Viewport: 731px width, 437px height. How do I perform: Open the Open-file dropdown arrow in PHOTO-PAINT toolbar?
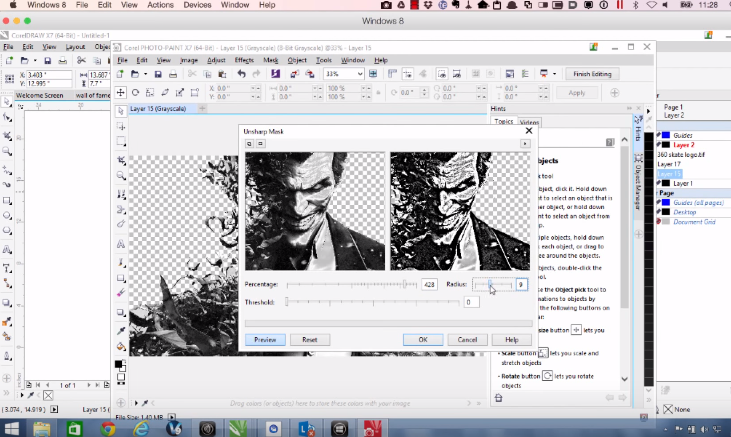click(x=145, y=74)
